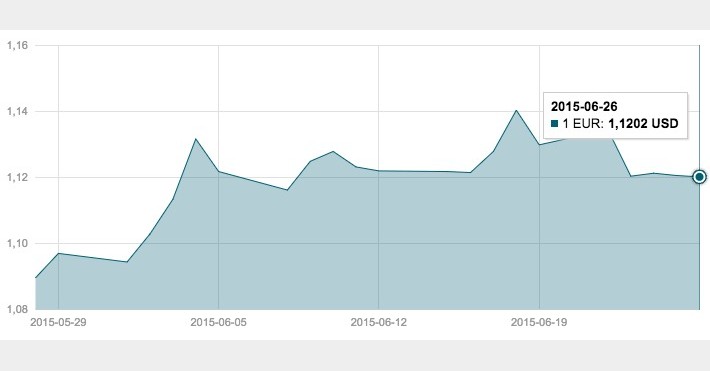Click the chart's leftmost starting point of the line
This screenshot has width=710, height=371.
tap(36, 277)
